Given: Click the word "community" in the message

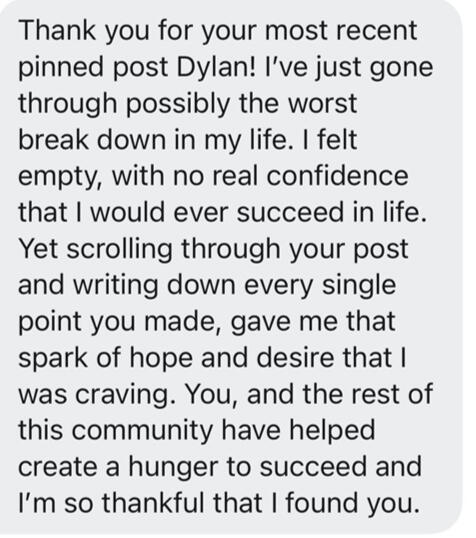Looking at the screenshot, I should (142, 432).
